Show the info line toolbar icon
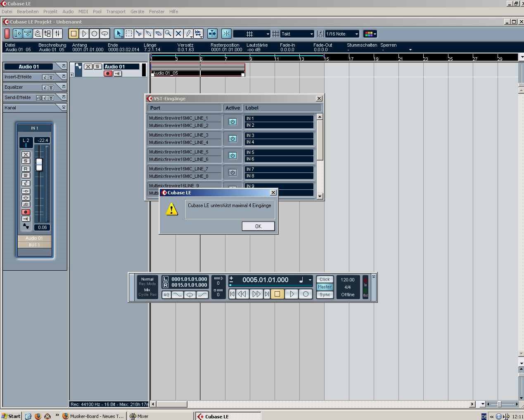The width and height of the screenshot is (524, 420). tap(28, 34)
